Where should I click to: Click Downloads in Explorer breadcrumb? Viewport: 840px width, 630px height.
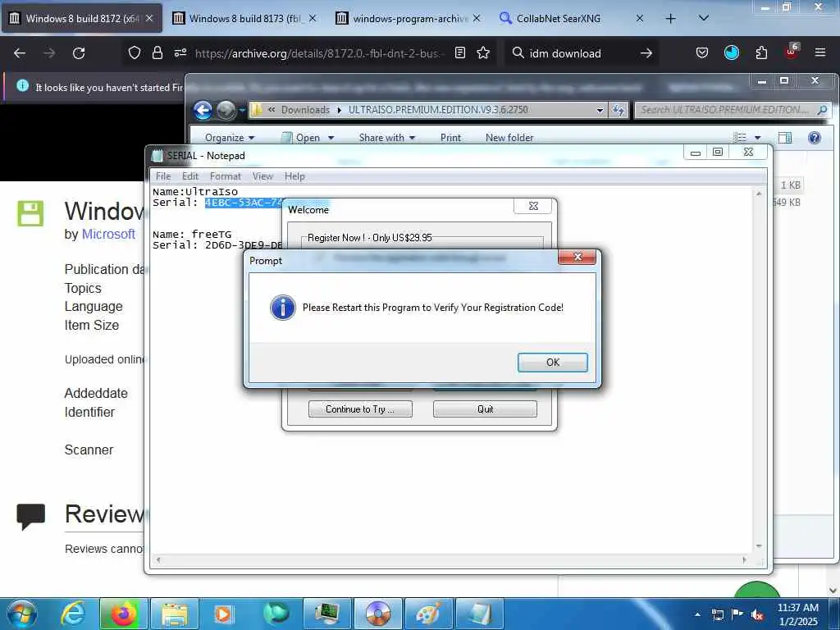pos(305,110)
